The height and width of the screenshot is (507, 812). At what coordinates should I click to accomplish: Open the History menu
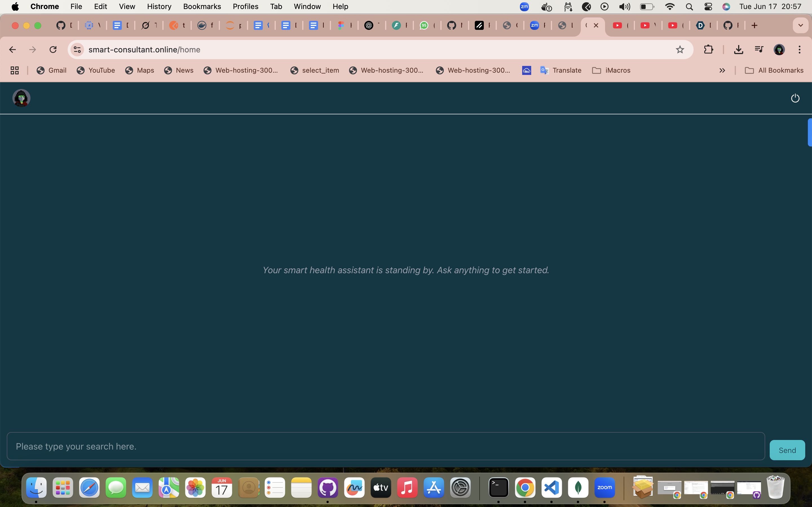click(159, 6)
